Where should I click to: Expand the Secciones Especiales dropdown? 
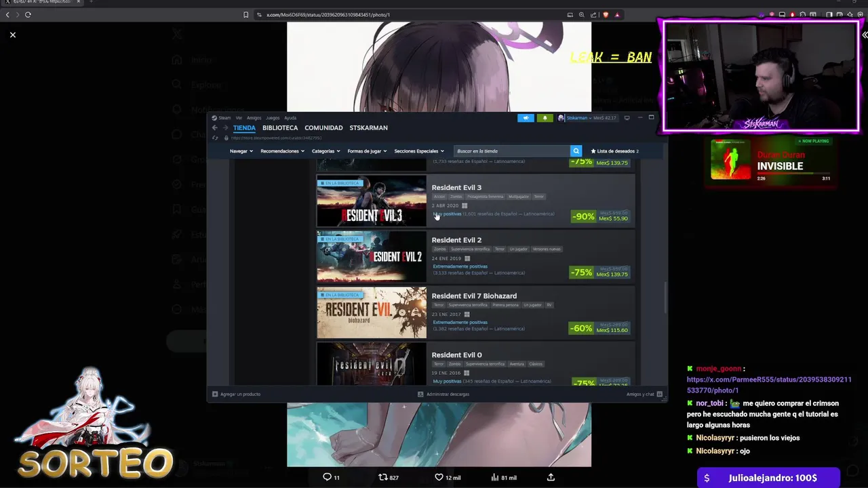pos(419,151)
